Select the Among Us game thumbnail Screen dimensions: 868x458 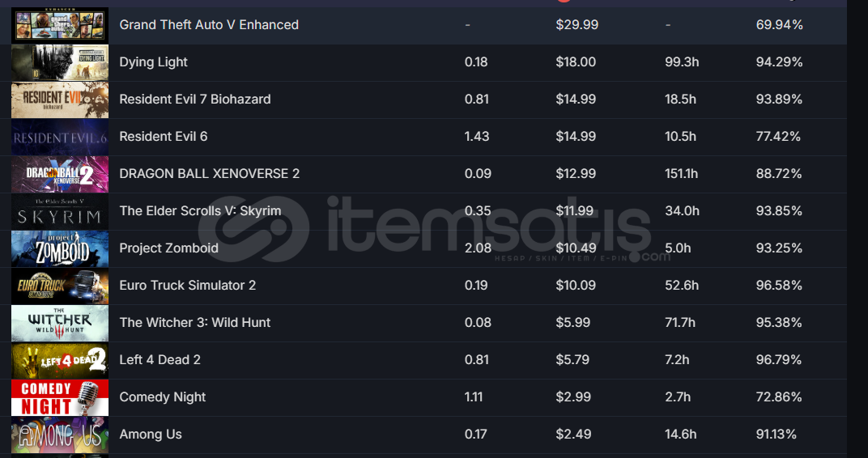point(60,435)
